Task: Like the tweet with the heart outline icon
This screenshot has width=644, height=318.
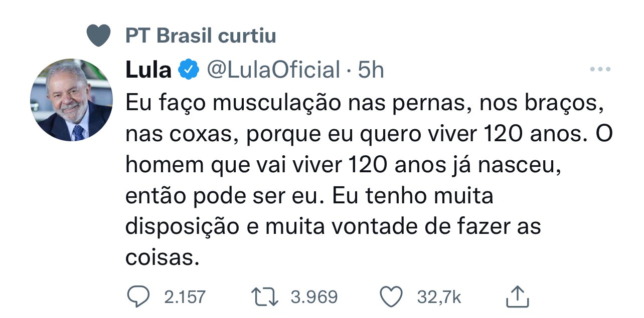Action: pyautogui.click(x=393, y=297)
